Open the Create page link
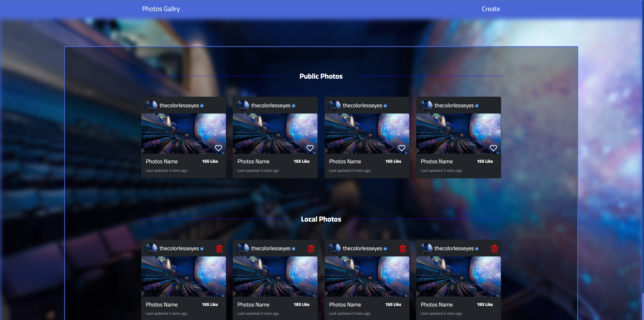The height and width of the screenshot is (320, 644). click(491, 9)
